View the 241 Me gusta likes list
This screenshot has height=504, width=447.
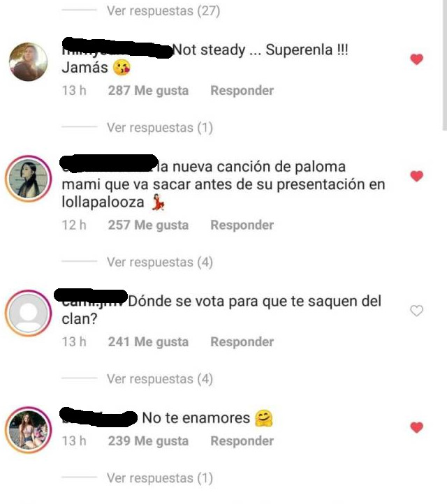(148, 342)
